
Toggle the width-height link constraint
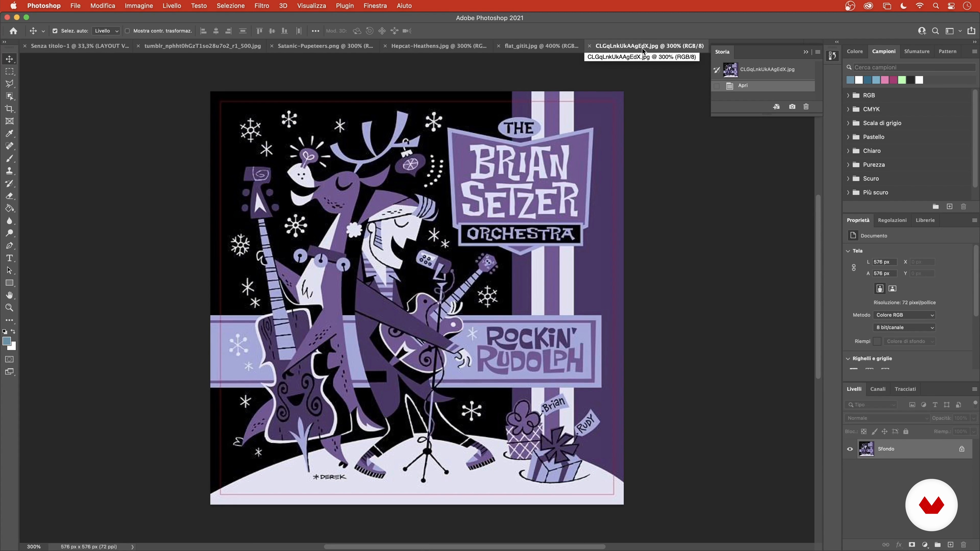pos(854,268)
